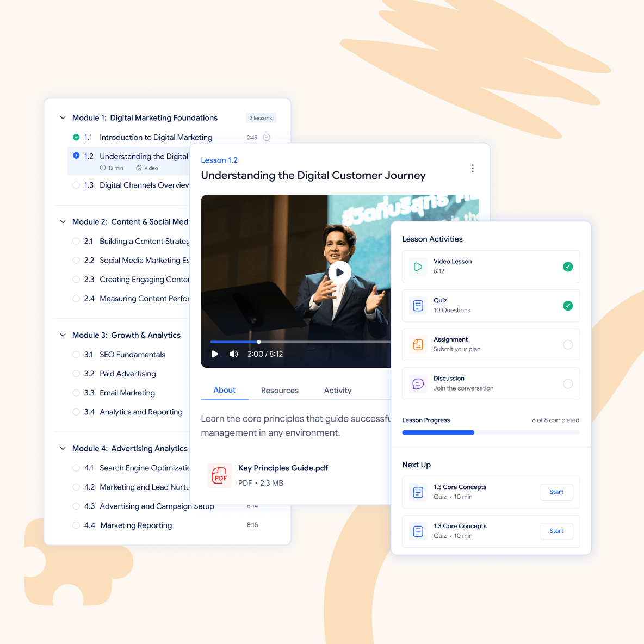Viewport: 644px width, 644px height.
Task: Collapse Module 4 Advertising Analytics
Action: tap(63, 449)
